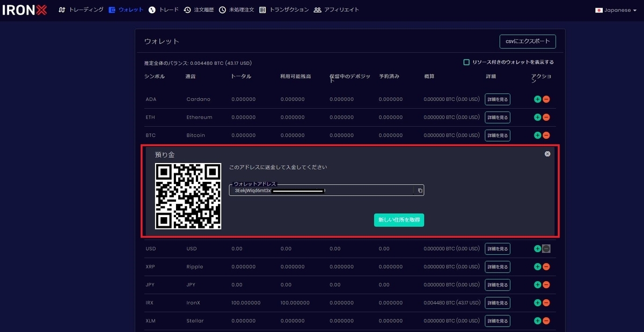Click green deposit icon for USD
This screenshot has width=644, height=332.
537,249
